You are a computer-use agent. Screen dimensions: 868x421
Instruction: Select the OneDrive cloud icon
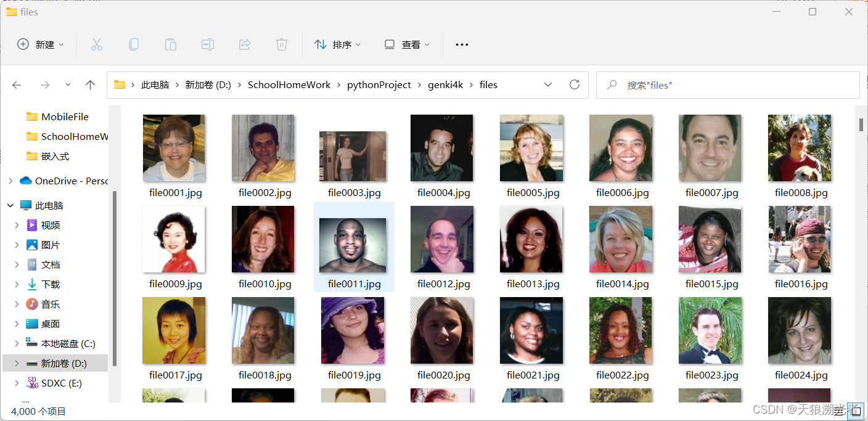pyautogui.click(x=25, y=181)
